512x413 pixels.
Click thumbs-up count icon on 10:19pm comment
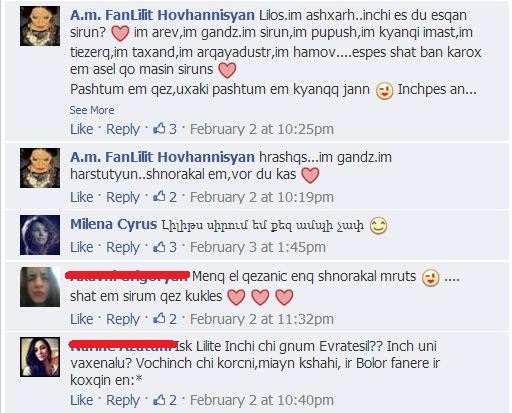tap(159, 197)
